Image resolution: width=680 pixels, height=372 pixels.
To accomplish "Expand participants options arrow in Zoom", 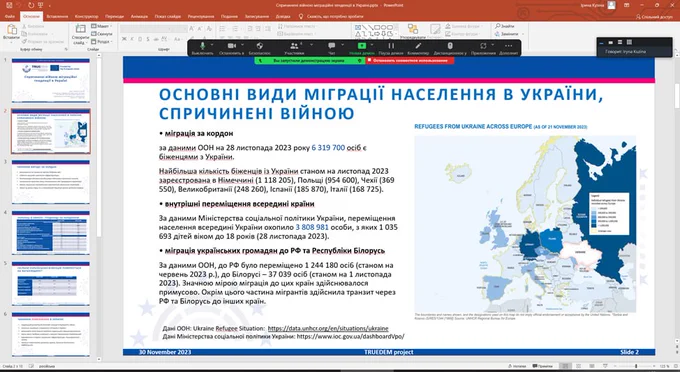I will pos(312,45).
